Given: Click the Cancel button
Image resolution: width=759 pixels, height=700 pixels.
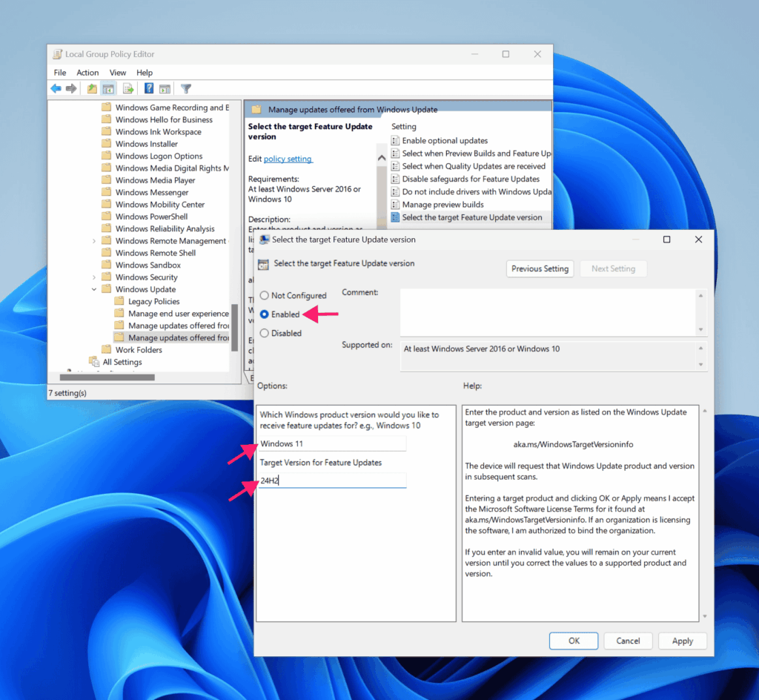Looking at the screenshot, I should pos(628,641).
